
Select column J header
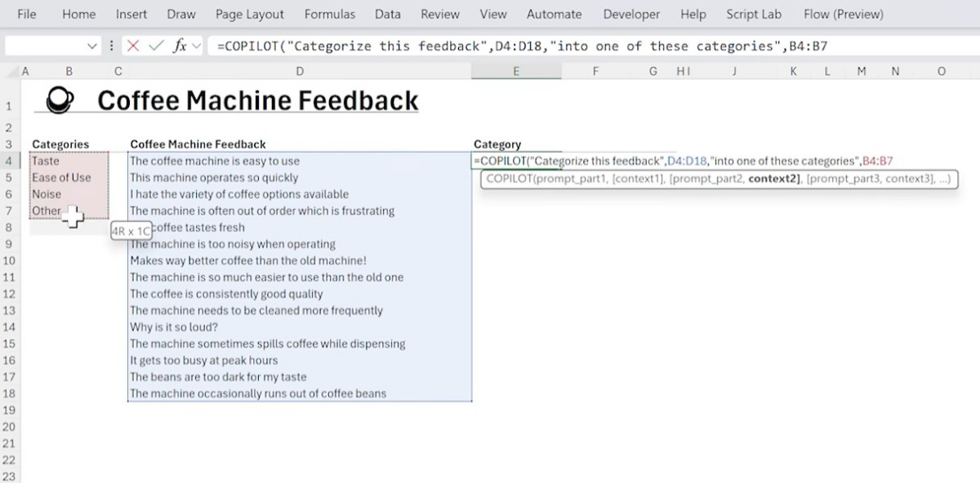(734, 72)
